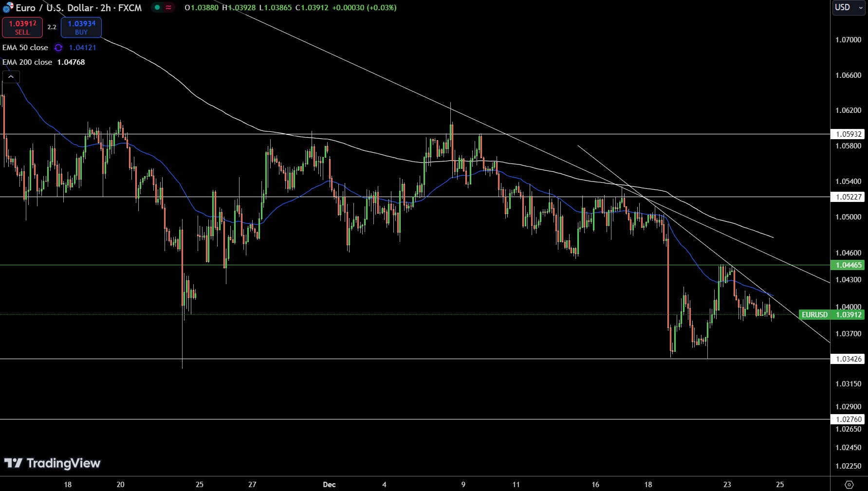This screenshot has height=491, width=868.
Task: Click the 18 date near left axis start
Action: pos(68,485)
